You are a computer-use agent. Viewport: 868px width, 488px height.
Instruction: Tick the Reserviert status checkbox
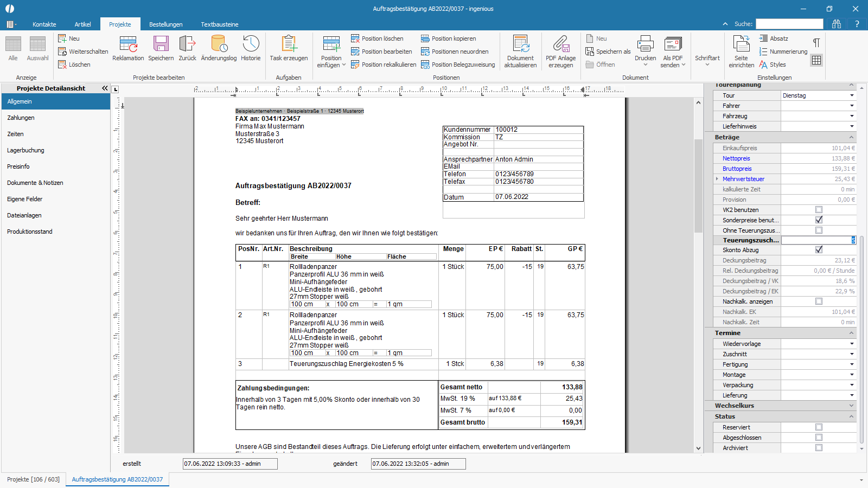(819, 427)
